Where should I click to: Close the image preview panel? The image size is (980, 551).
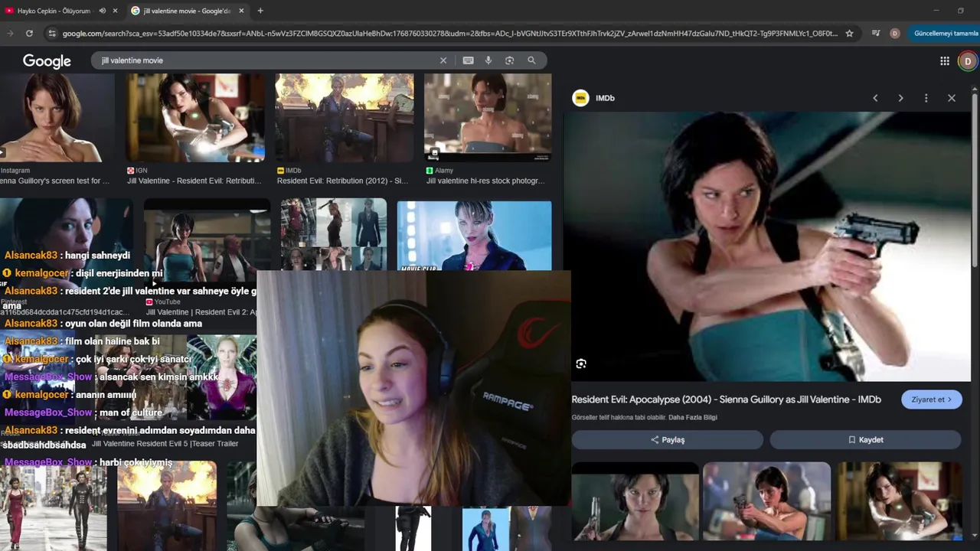pyautogui.click(x=952, y=98)
